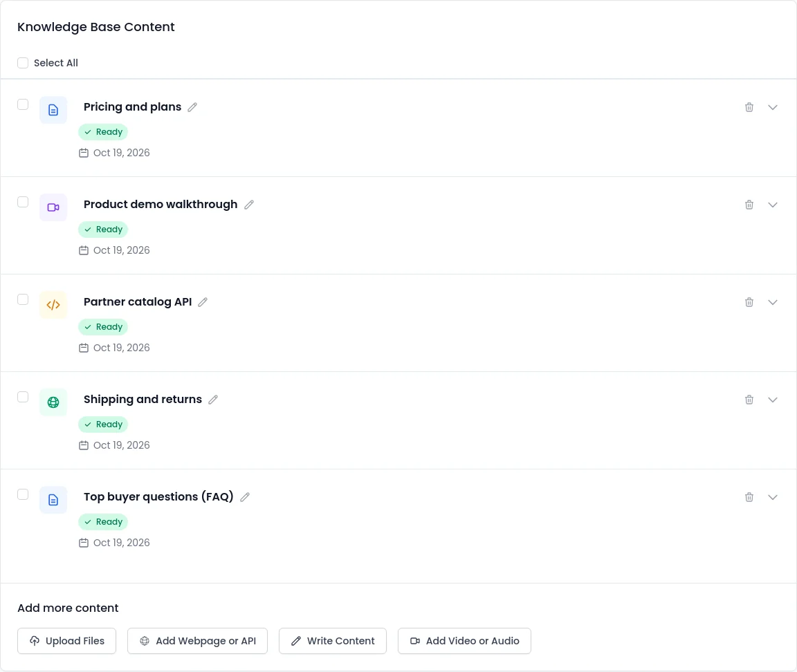The height and width of the screenshot is (672, 797).
Task: Expand the Shipping and returns row
Action: coord(773,400)
